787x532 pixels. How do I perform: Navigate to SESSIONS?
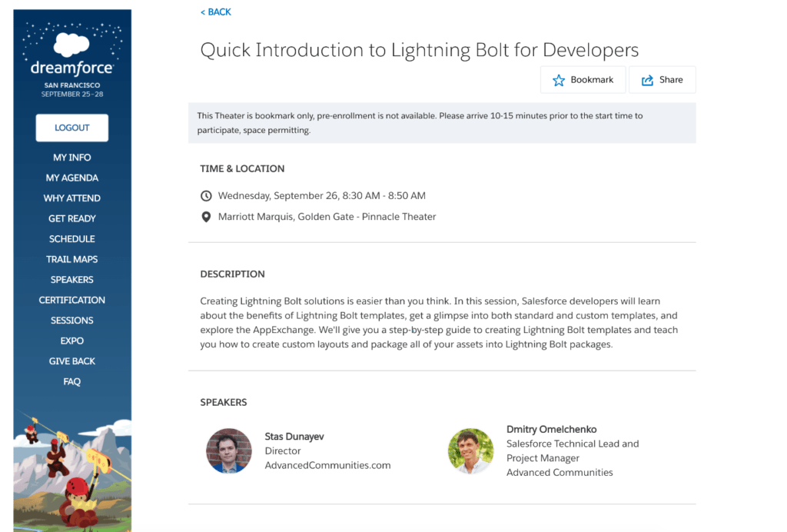point(71,321)
